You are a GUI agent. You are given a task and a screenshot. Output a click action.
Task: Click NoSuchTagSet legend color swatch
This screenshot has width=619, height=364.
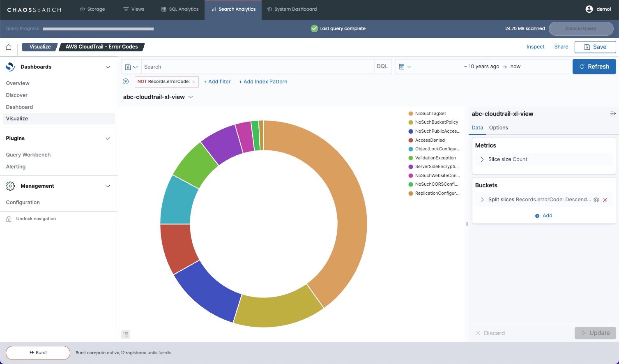[411, 113]
